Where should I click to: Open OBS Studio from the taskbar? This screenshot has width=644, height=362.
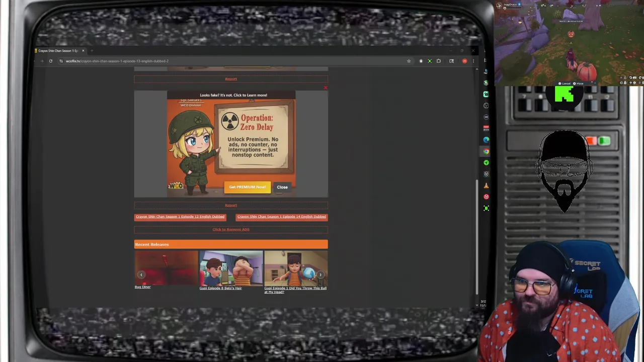tap(486, 106)
